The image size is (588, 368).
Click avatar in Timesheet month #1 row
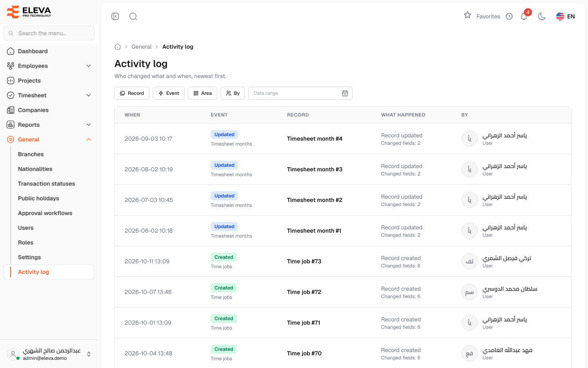pyautogui.click(x=470, y=231)
